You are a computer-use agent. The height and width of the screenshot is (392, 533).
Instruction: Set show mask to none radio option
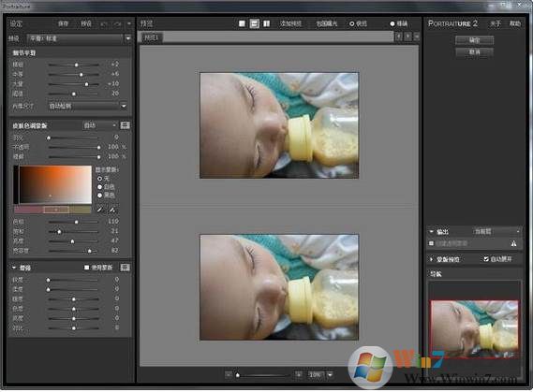[x=99, y=178]
